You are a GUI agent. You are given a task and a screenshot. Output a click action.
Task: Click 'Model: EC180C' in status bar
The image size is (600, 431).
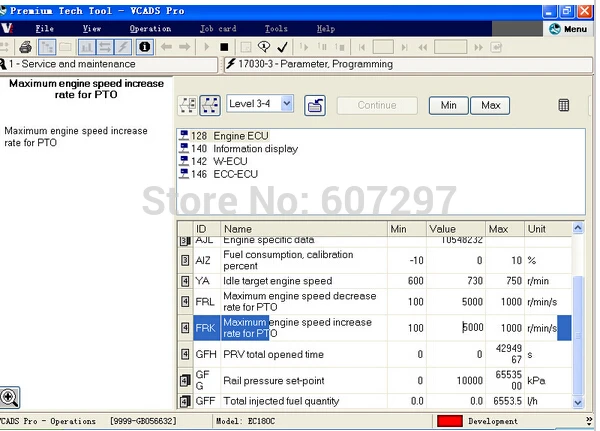pos(245,421)
